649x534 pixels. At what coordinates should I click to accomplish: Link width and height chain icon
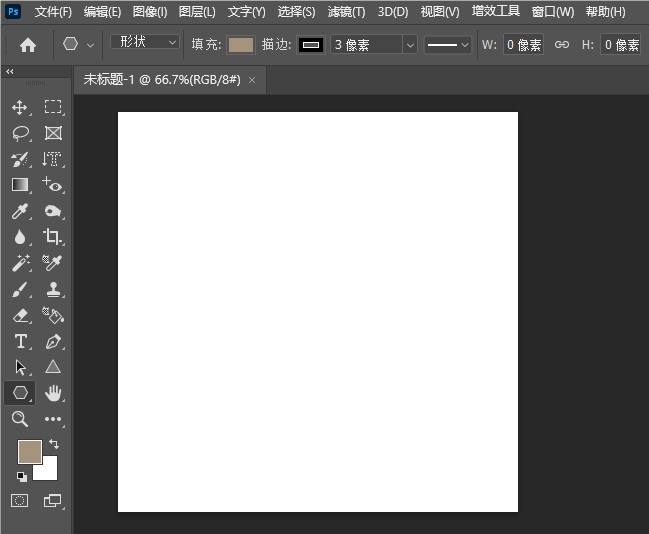[x=562, y=44]
